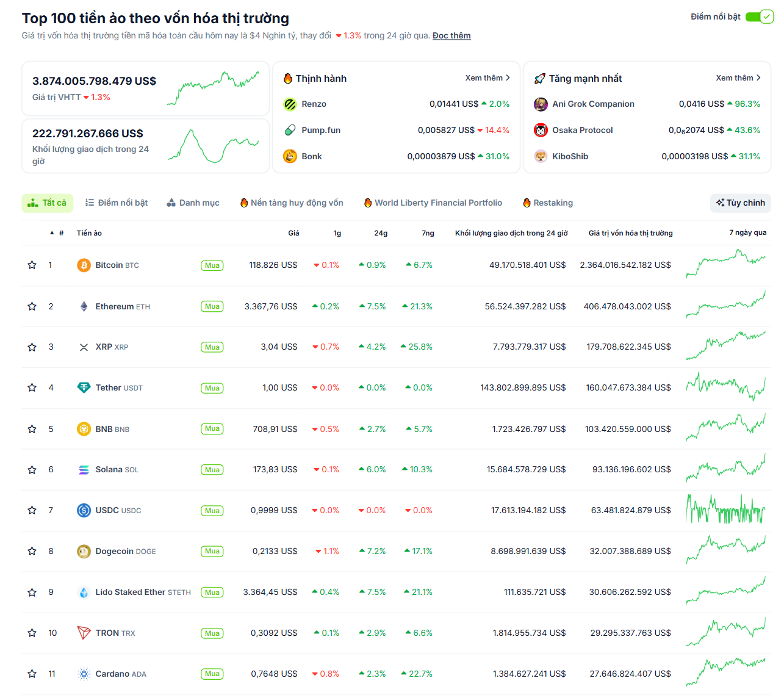Screen dimensions: 784x695
Task: Switch to the Điểm nổi bật tab
Action: [117, 203]
